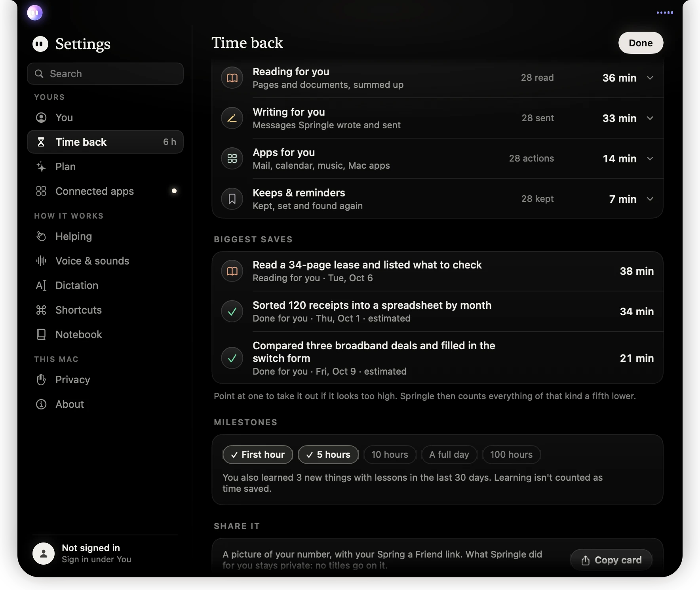
Task: Click the sparkle icon next to Plan
Action: (41, 167)
